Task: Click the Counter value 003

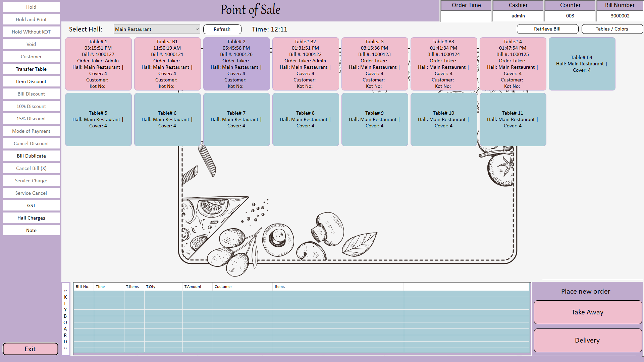Action: pos(570,16)
